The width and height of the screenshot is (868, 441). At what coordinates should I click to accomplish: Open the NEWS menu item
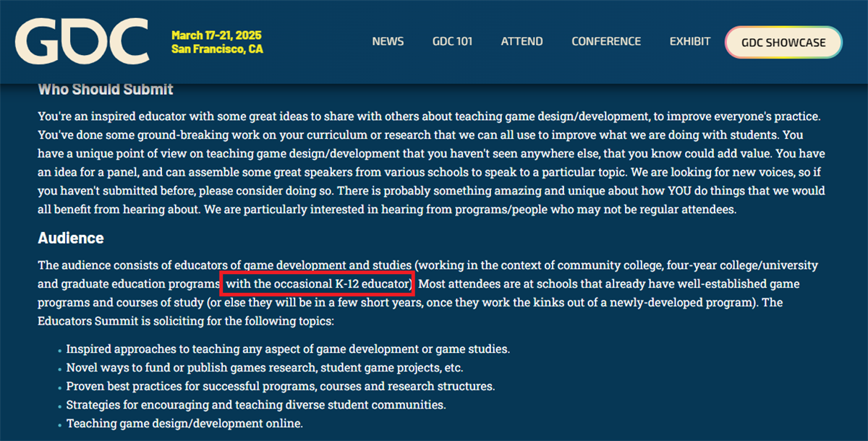coord(388,41)
